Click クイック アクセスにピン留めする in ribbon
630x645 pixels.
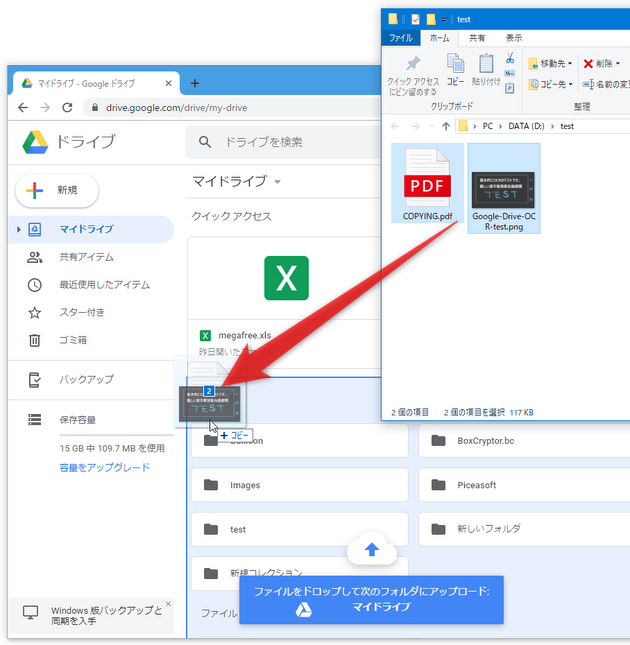tap(413, 77)
